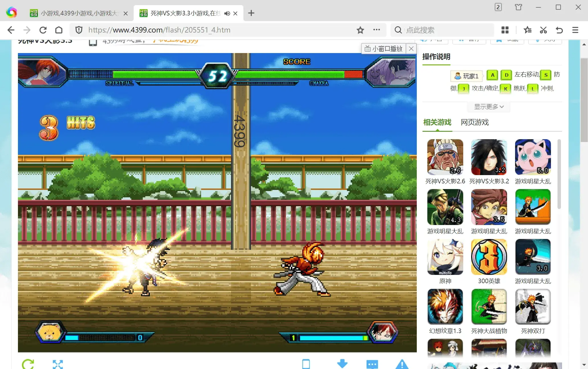Open the comments chat bubble icon
The image size is (588, 369).
(x=372, y=364)
